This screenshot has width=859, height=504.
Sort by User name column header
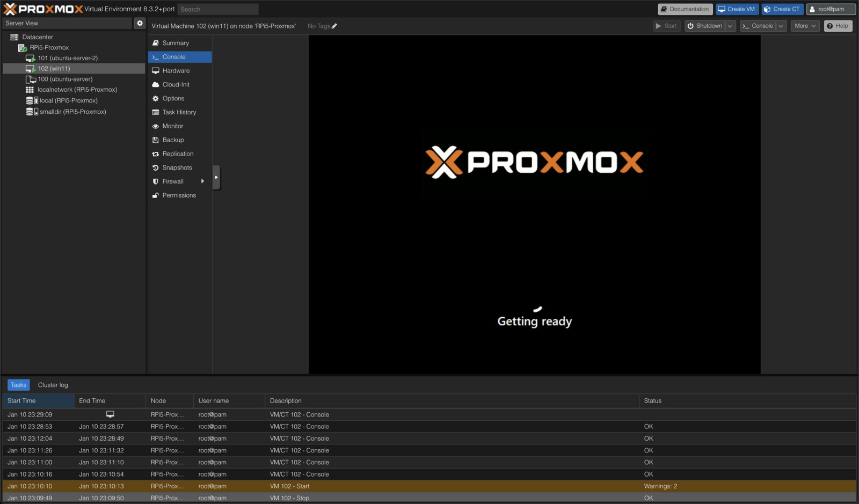click(x=229, y=401)
